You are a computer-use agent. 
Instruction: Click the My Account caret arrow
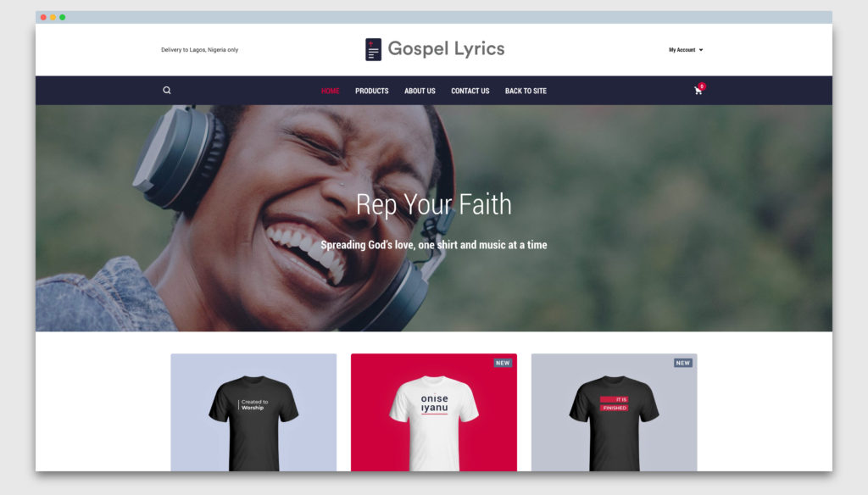point(701,50)
